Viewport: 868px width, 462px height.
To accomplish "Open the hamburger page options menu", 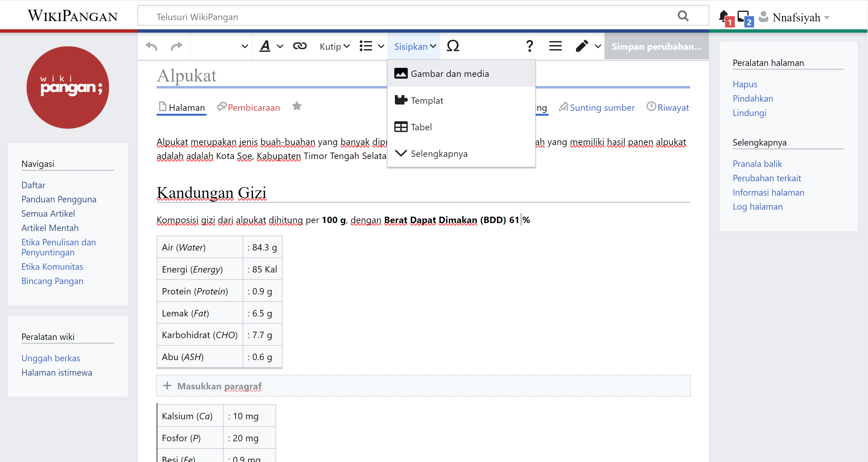I will pyautogui.click(x=555, y=46).
